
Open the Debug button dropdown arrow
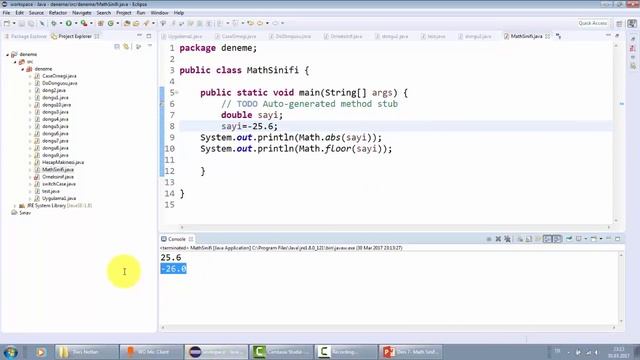[61, 23]
